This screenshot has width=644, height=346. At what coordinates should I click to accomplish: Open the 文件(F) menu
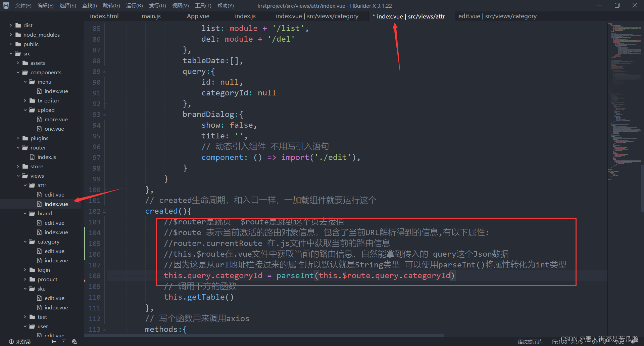(x=23, y=6)
